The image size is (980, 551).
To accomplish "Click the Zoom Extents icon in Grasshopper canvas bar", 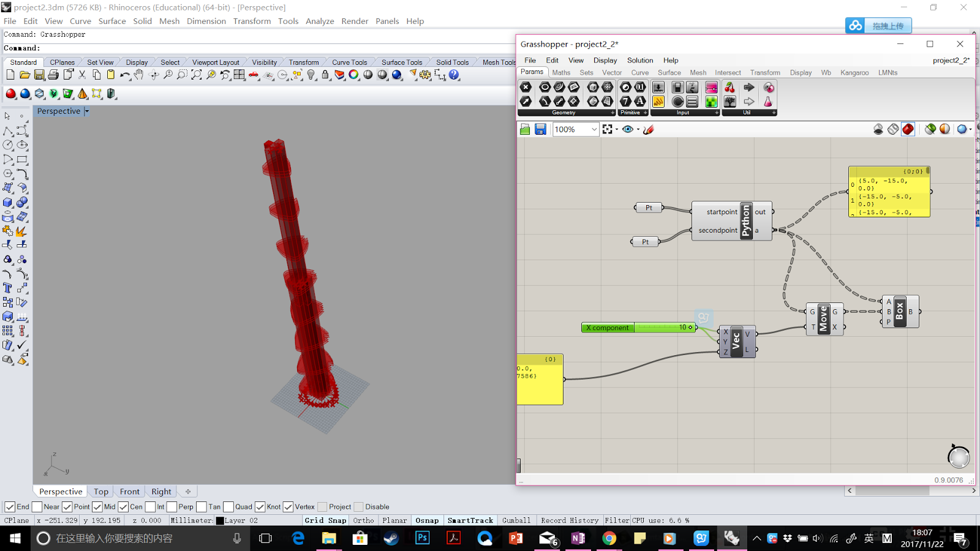I will [x=607, y=129].
